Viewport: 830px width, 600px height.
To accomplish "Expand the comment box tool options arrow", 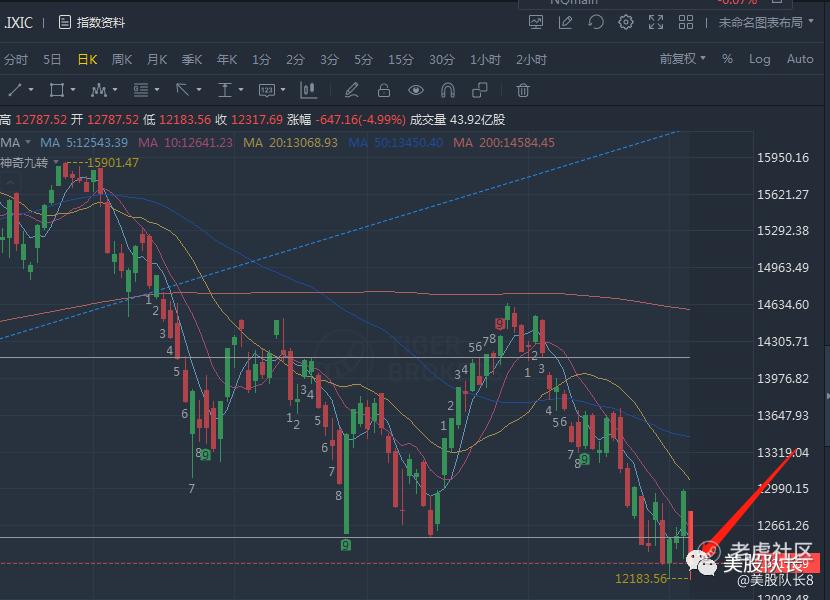I will point(283,90).
